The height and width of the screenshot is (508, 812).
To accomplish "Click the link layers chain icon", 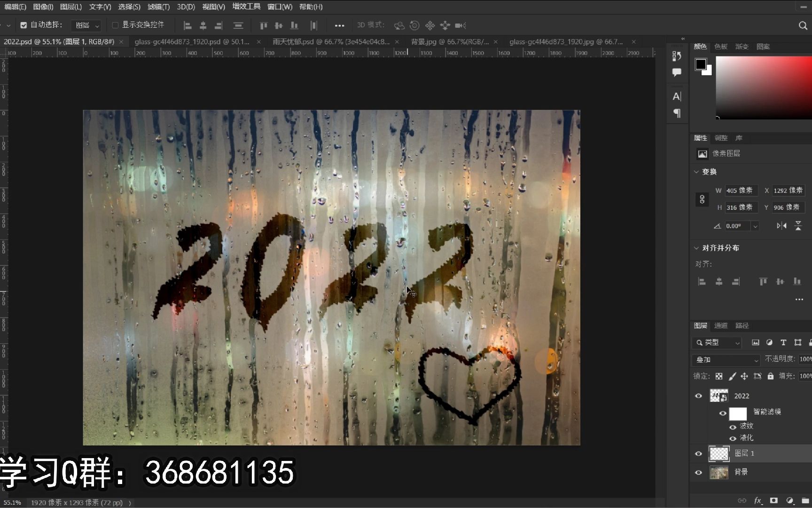I will click(743, 500).
